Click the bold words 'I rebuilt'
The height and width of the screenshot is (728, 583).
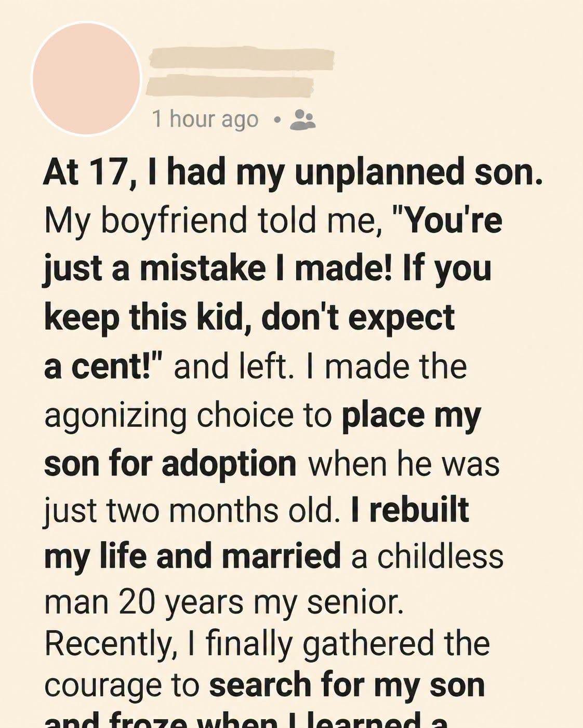(410, 509)
